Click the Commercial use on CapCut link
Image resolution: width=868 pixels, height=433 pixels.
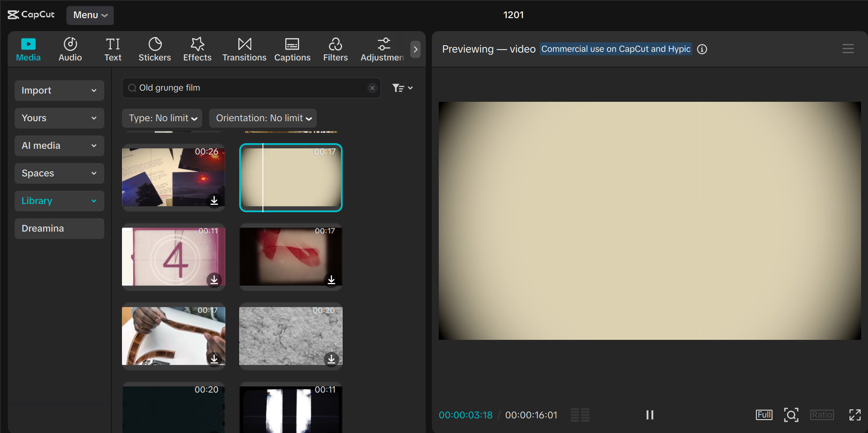(615, 49)
